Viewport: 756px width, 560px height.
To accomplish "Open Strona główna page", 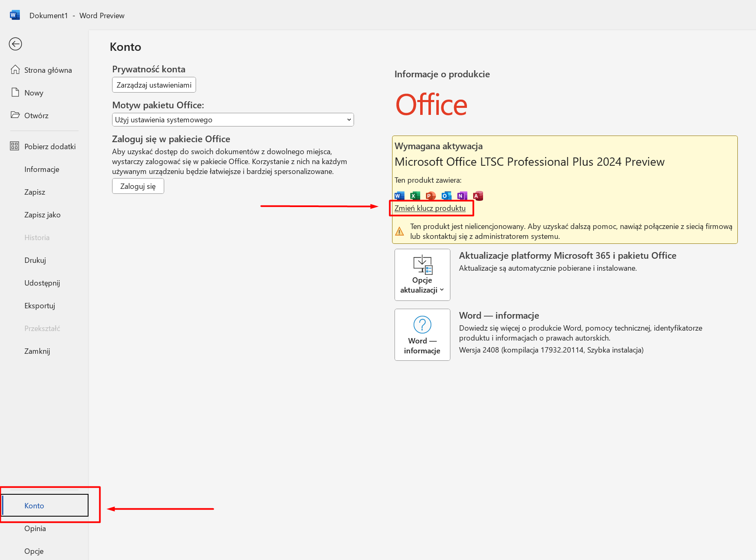I will tap(44, 70).
